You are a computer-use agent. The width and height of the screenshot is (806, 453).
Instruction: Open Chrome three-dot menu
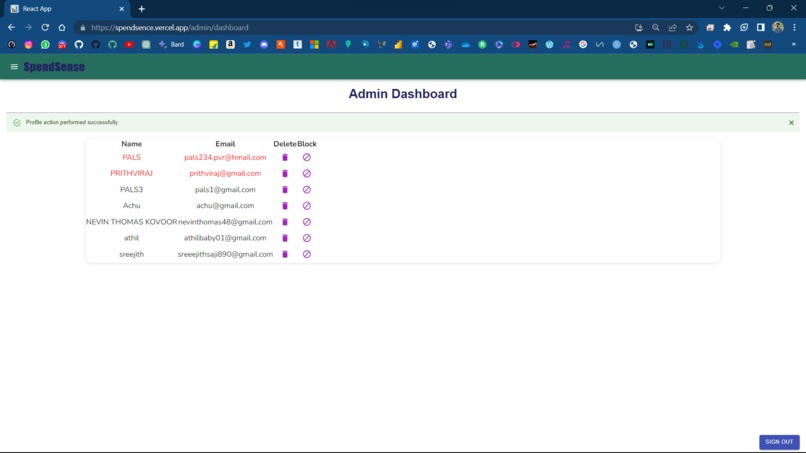[794, 28]
